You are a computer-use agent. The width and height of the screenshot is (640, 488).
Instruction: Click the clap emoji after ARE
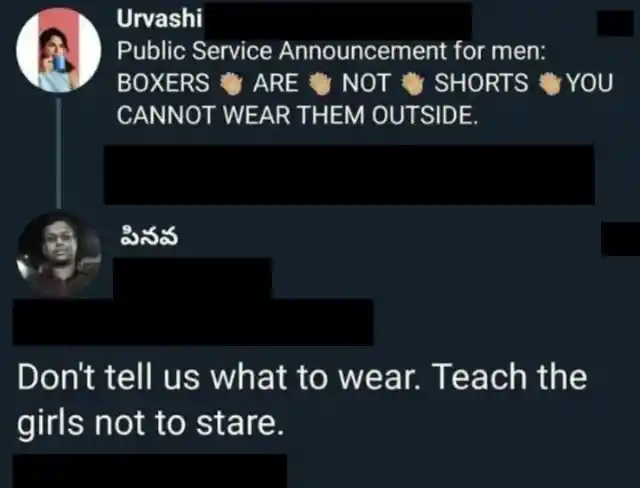(x=321, y=84)
